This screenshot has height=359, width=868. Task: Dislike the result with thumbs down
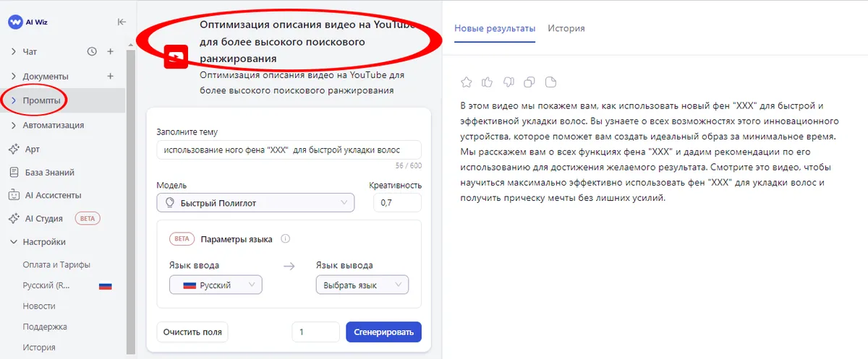[508, 82]
